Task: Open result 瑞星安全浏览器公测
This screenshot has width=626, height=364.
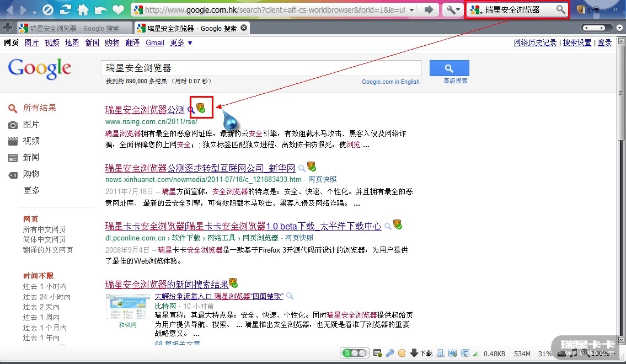Action: [145, 110]
